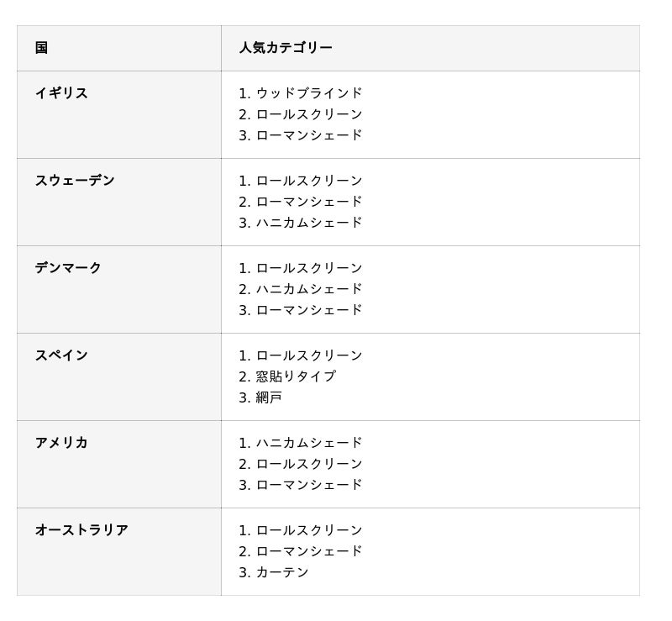Click the 窓貼りタイプ entry

296,376
